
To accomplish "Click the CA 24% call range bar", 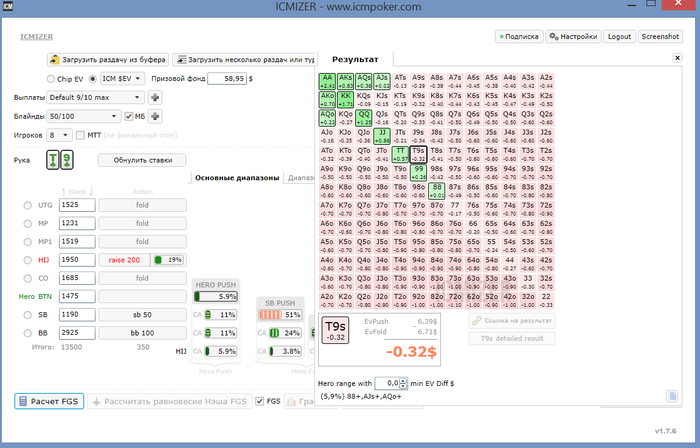I will (285, 333).
